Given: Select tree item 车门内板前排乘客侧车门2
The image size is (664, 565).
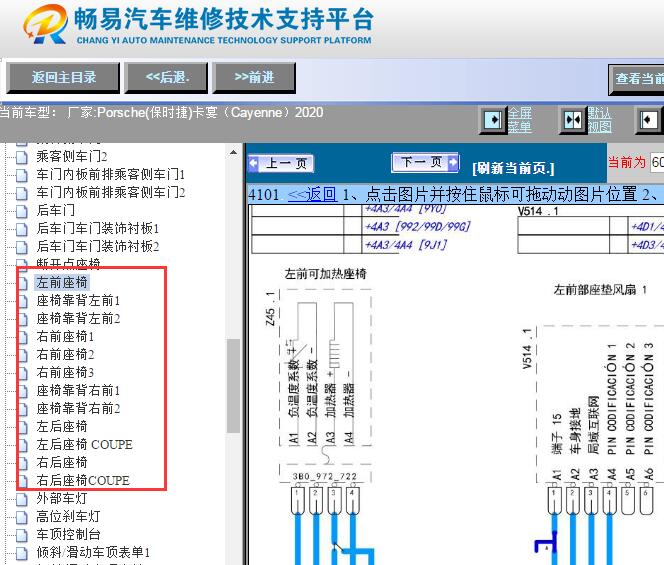Looking at the screenshot, I should coord(111,192).
